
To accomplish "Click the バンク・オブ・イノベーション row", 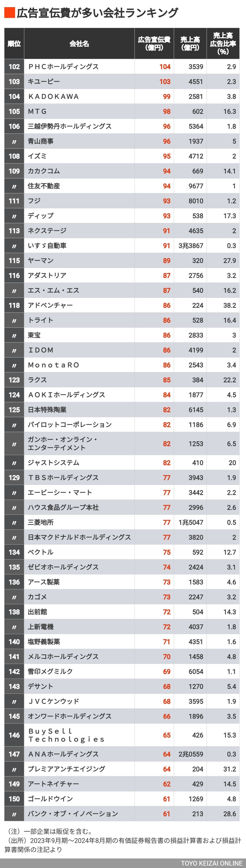I will (122, 814).
